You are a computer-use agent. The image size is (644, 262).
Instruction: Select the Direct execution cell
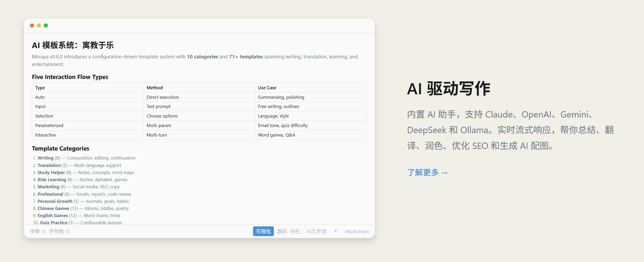pos(199,97)
